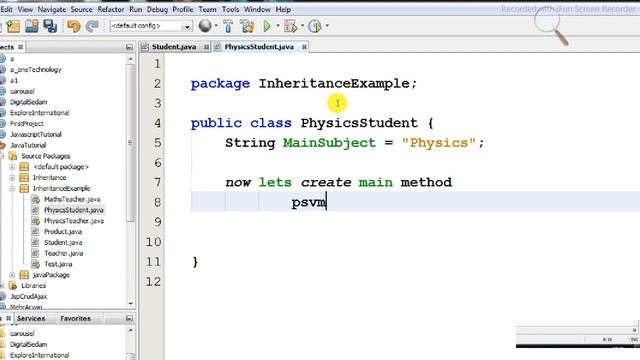Select the Source Packages folder
640x360 pixels.
pos(46,156)
